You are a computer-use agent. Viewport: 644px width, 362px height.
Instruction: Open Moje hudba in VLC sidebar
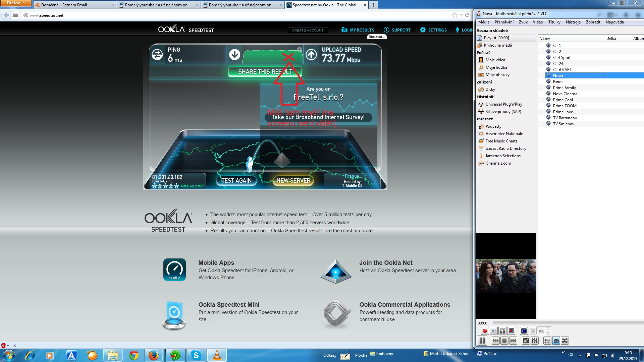coord(496,67)
